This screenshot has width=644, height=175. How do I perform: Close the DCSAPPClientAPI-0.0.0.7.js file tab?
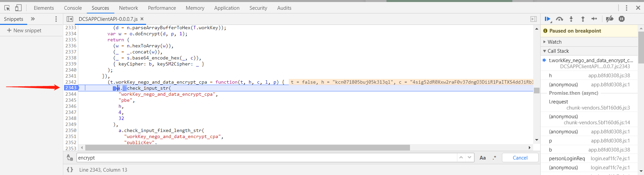point(142,19)
